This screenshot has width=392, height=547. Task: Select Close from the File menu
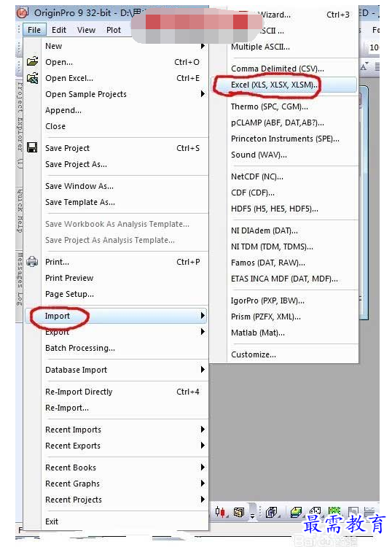[x=117, y=126]
